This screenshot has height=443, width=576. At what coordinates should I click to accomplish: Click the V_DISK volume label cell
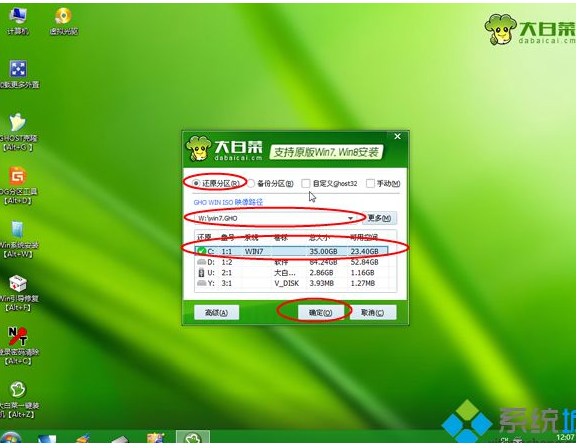pyautogui.click(x=287, y=283)
